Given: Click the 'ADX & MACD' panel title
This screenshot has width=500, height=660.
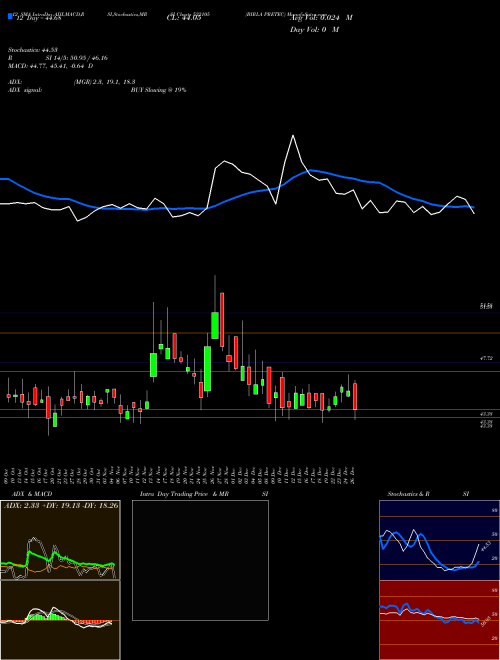Looking at the screenshot, I should pyautogui.click(x=32, y=494).
